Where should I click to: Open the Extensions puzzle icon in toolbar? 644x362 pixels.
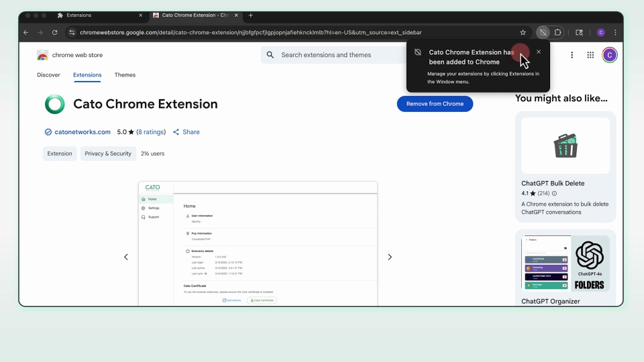pos(557,32)
